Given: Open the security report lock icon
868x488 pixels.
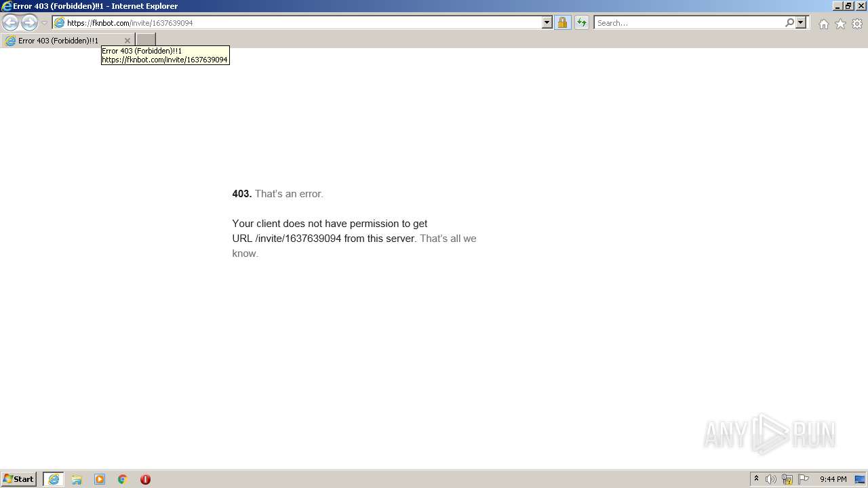Looking at the screenshot, I should pyautogui.click(x=562, y=22).
